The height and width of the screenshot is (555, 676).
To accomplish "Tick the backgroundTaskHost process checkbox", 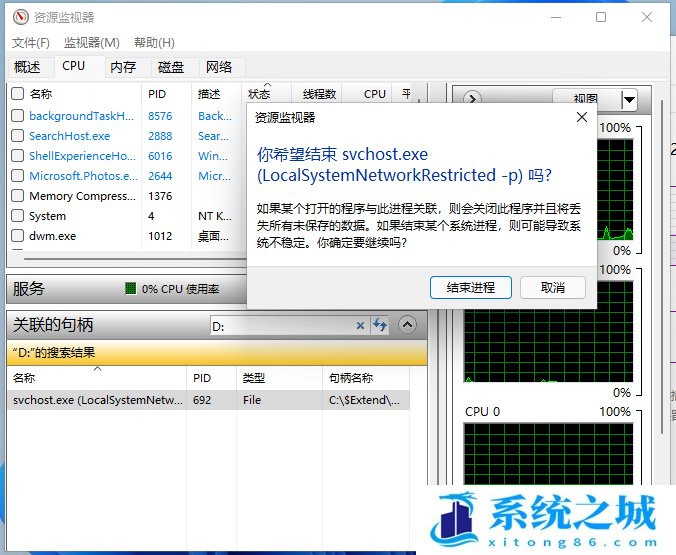I will tap(17, 116).
